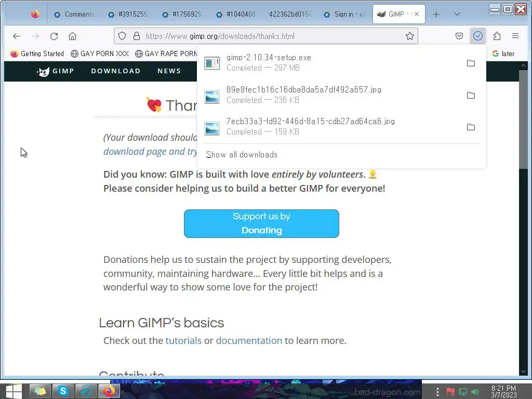Open Firefox View pinned tab
This screenshot has width=532, height=399.
(35, 14)
